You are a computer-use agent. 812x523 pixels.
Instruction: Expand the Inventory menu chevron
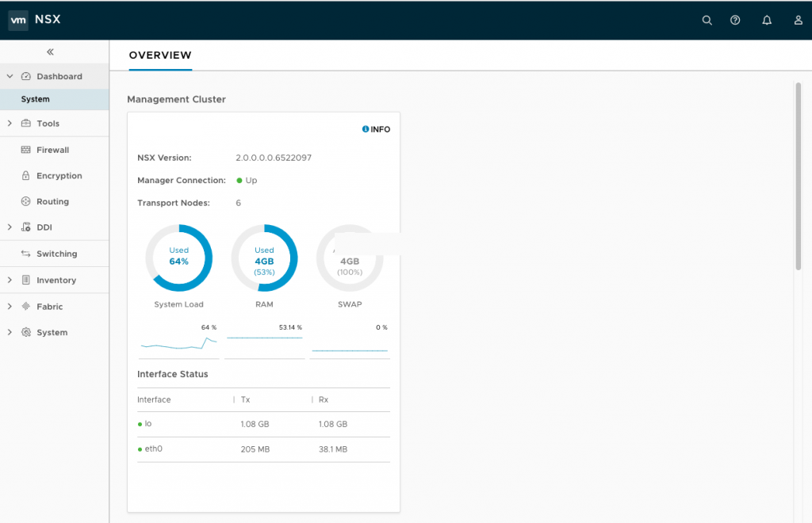tap(10, 280)
